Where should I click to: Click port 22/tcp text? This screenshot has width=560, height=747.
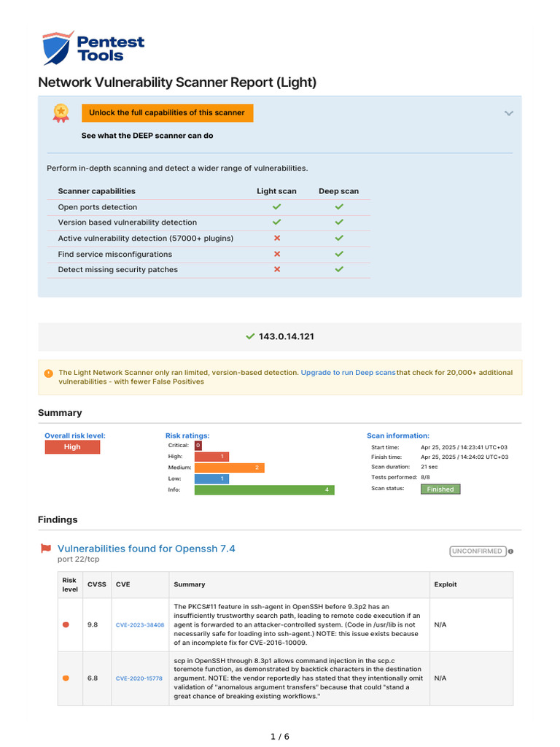[79, 560]
